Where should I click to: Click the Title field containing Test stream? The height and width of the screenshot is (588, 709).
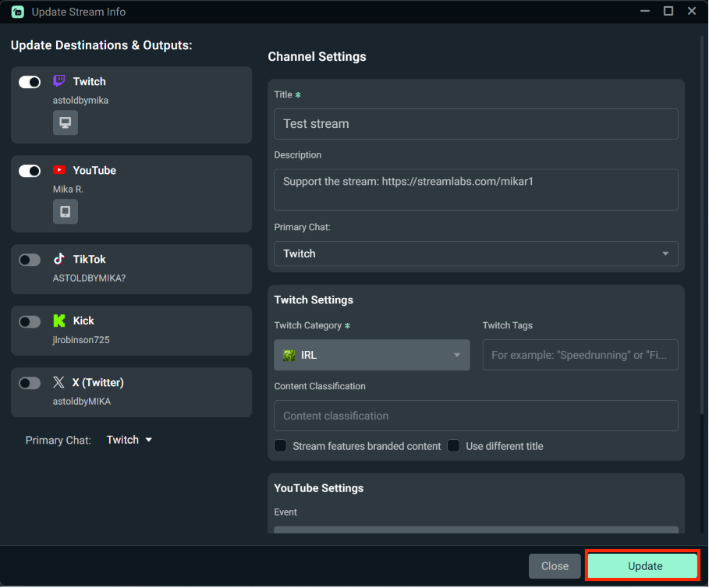tap(476, 124)
